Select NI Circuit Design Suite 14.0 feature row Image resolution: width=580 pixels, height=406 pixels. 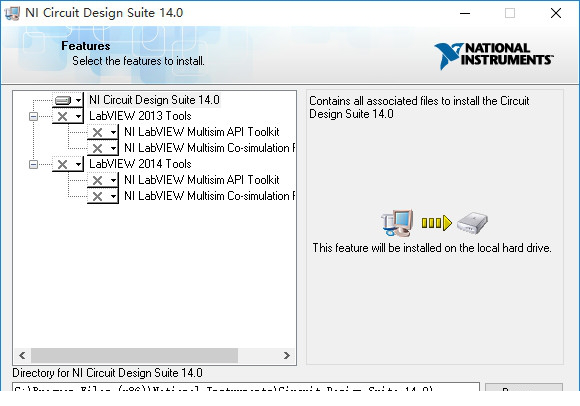coord(154,100)
